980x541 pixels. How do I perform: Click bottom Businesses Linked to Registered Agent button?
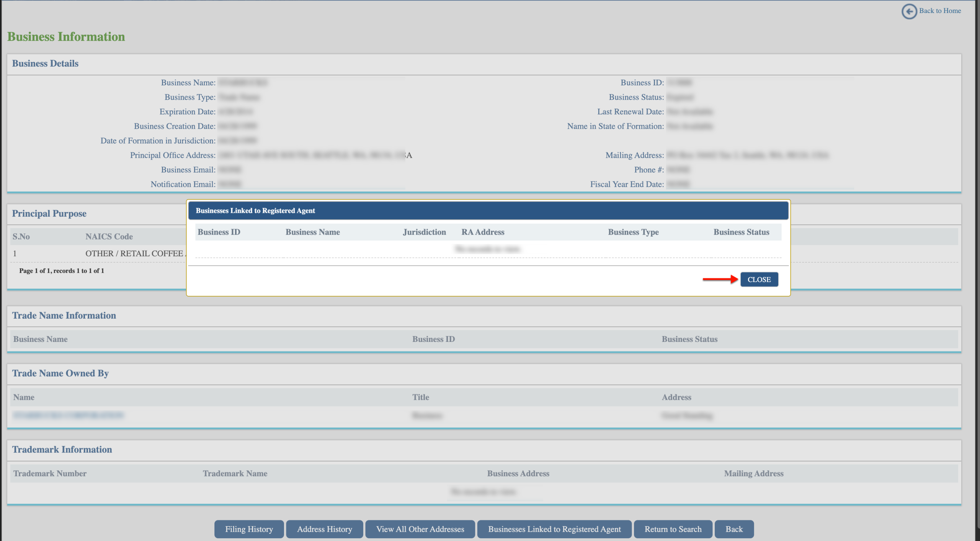click(554, 529)
